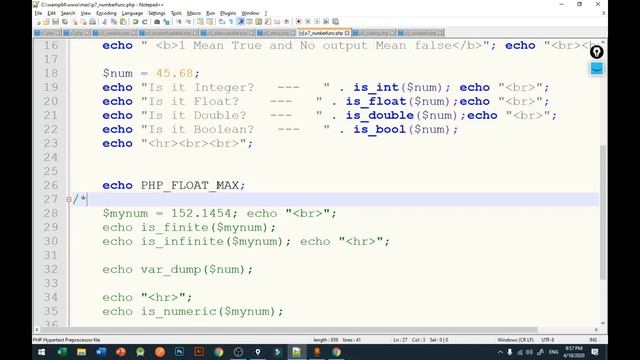Open the Run menu

pos(210,13)
